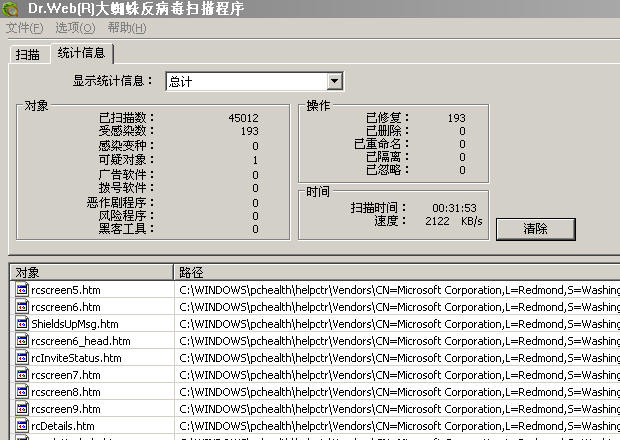Image resolution: width=620 pixels, height=440 pixels.
Task: Select the rcInviteStatus.htm list entry
Action: pos(76,358)
